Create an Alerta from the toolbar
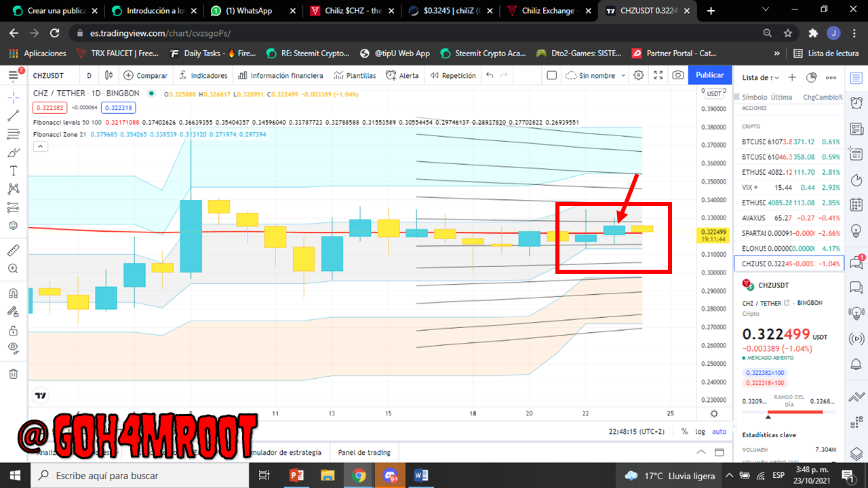 (x=403, y=75)
